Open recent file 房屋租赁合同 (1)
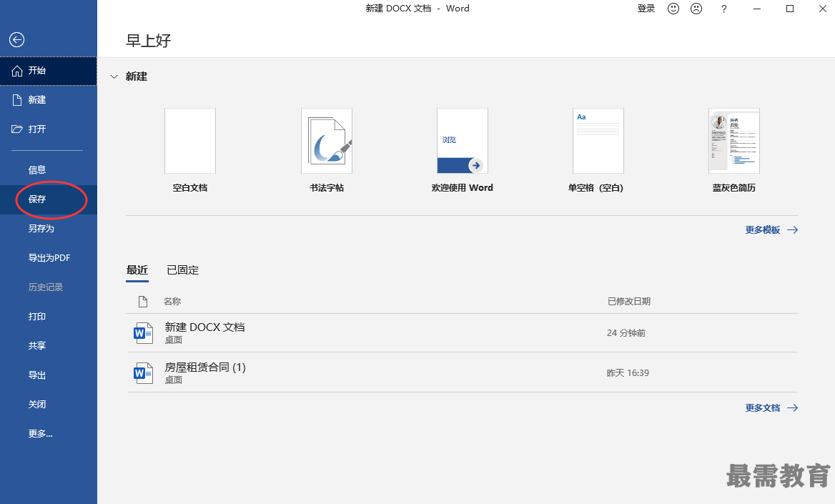 462,372
